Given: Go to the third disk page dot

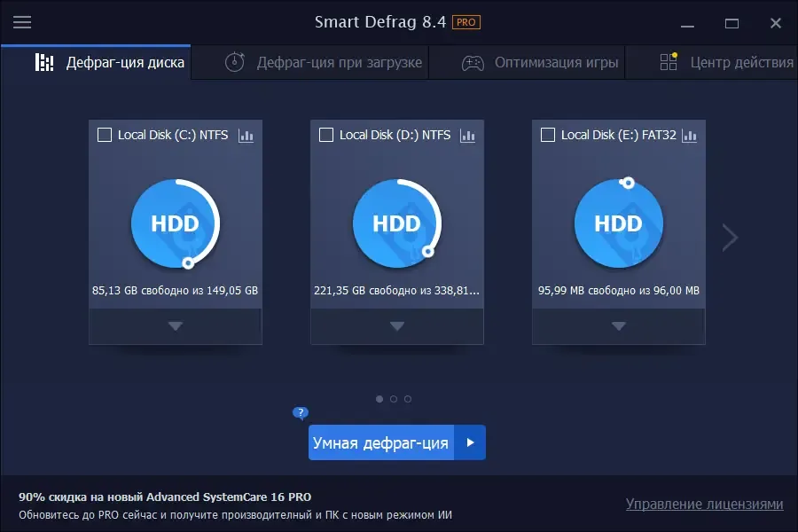Looking at the screenshot, I should click(x=408, y=399).
